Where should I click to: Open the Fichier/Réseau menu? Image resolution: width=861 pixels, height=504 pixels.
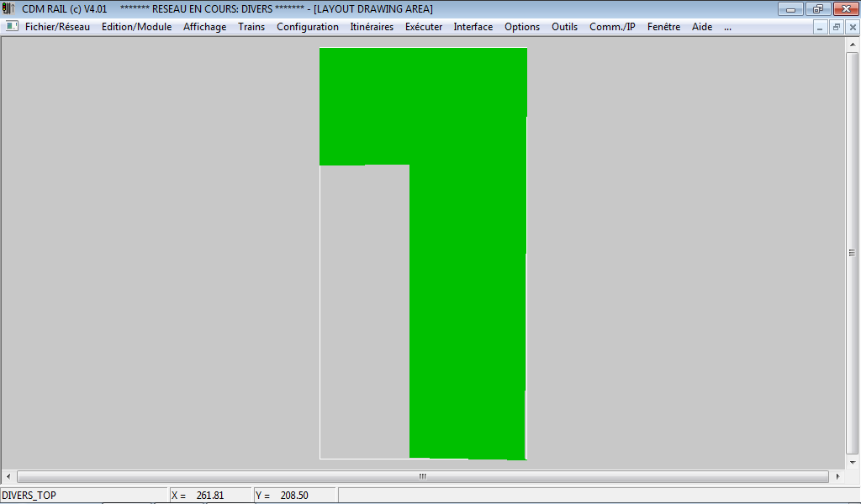click(x=58, y=27)
